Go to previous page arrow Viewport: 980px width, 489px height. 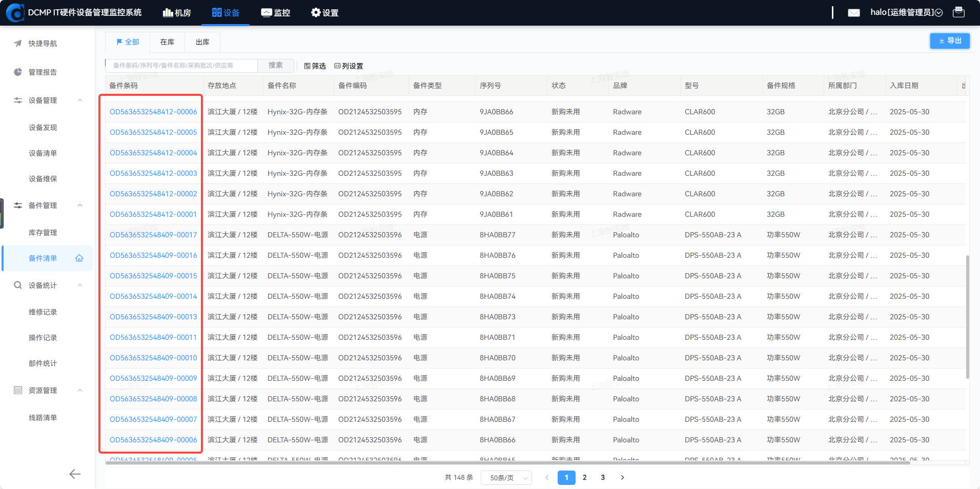point(547,478)
